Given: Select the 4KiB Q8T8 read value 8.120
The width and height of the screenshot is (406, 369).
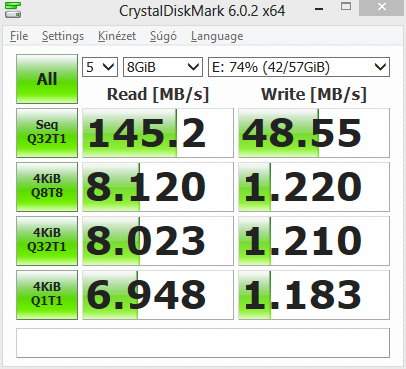Looking at the screenshot, I should 158,187.
